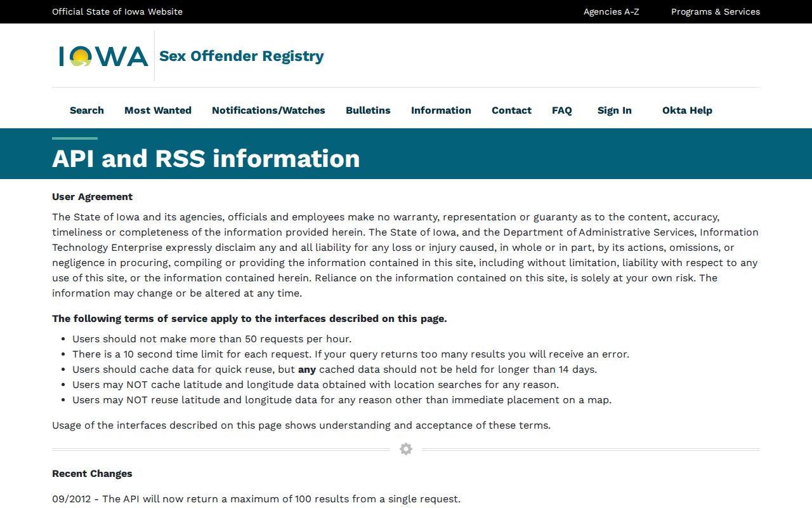Open the Most Wanted menu item
Image resolution: width=812 pixels, height=508 pixels.
click(158, 110)
